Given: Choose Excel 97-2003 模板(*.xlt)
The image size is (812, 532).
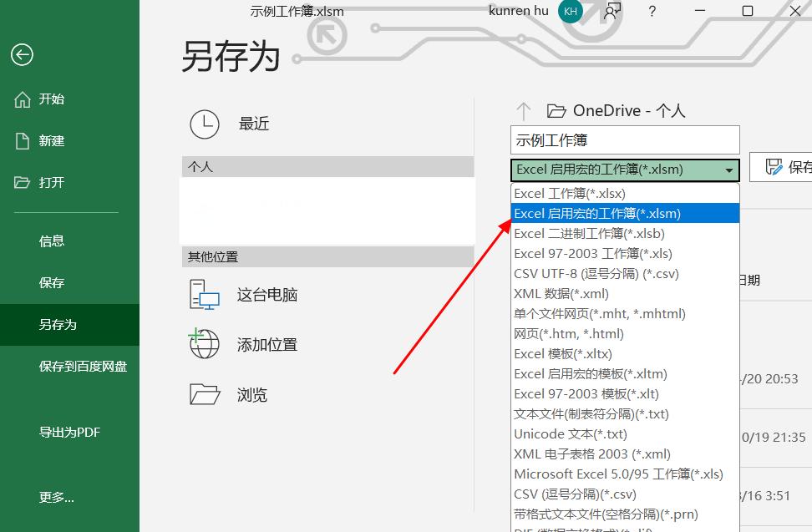Looking at the screenshot, I should pyautogui.click(x=625, y=394).
